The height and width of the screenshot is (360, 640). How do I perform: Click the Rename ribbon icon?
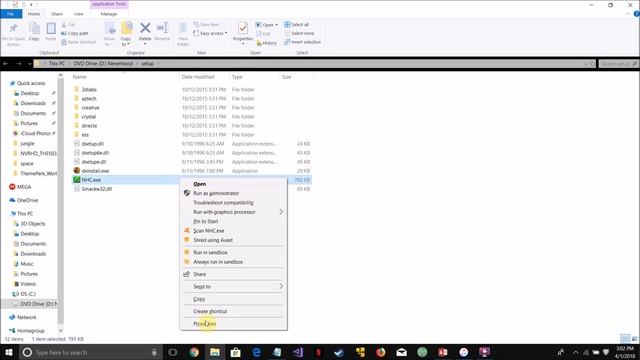click(x=162, y=32)
